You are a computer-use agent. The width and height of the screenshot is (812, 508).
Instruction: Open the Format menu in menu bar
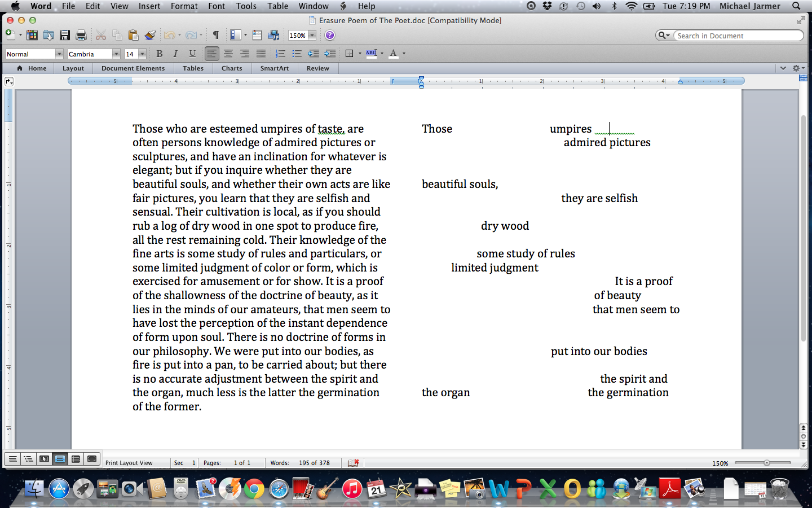click(184, 6)
